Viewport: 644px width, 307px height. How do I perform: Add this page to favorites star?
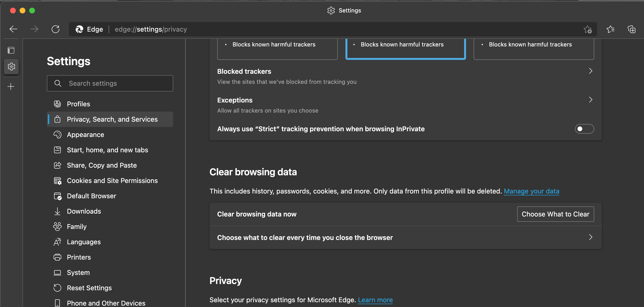point(588,29)
